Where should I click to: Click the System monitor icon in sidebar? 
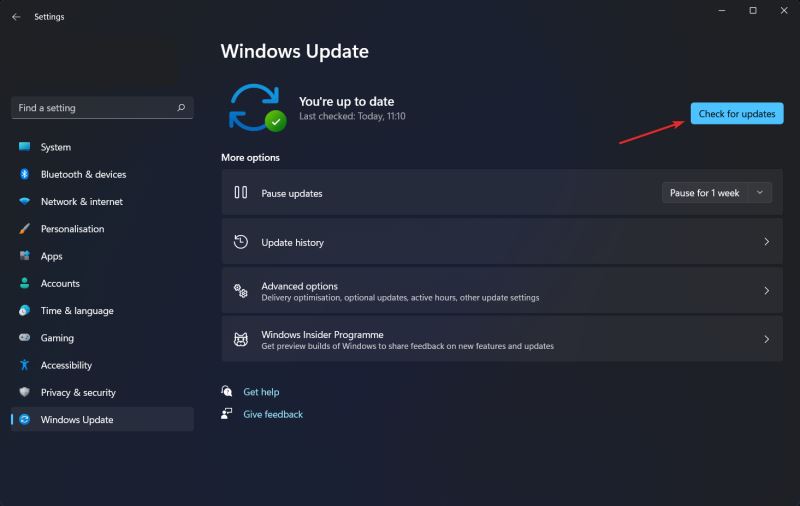click(x=25, y=147)
